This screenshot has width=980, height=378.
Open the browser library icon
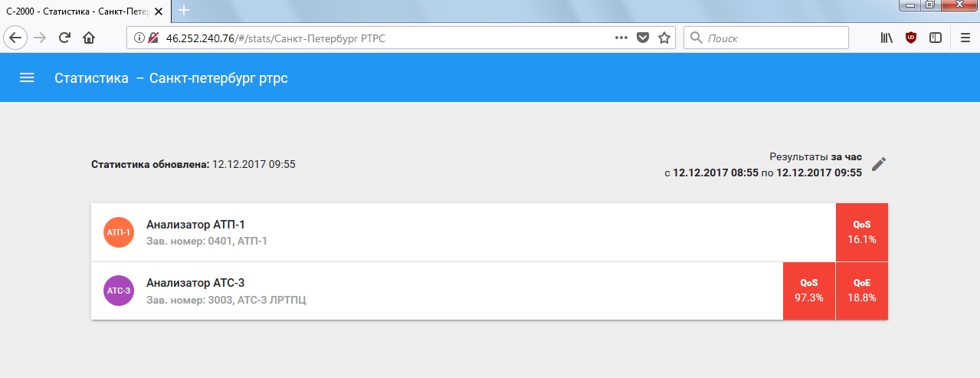click(886, 38)
